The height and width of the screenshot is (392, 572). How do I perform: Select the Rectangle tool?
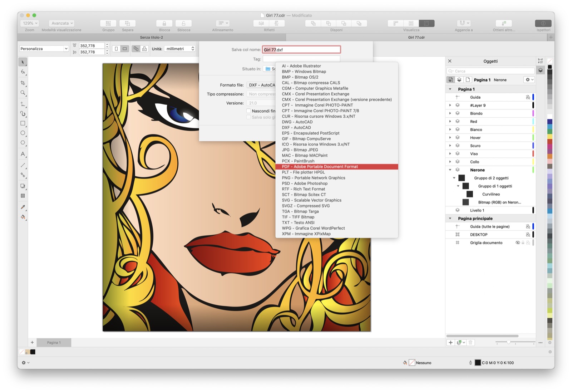[x=23, y=123]
